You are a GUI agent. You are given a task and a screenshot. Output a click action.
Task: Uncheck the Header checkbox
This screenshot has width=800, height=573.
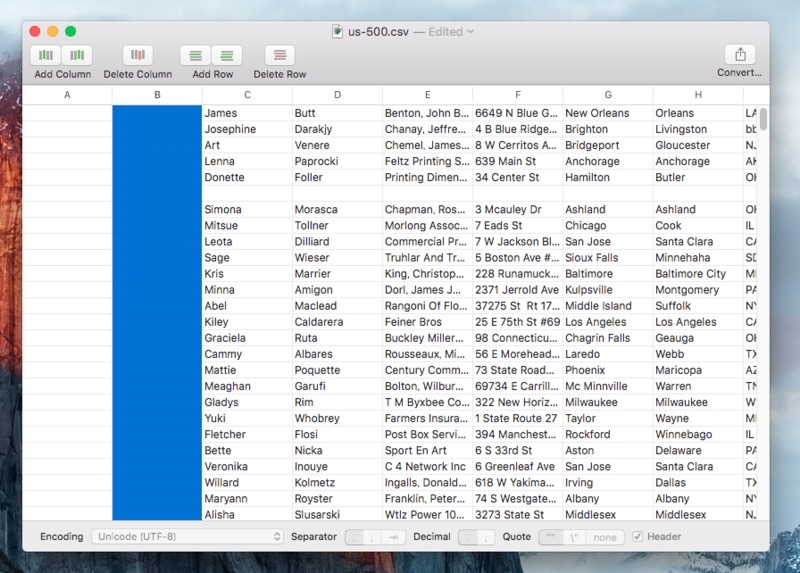click(637, 537)
